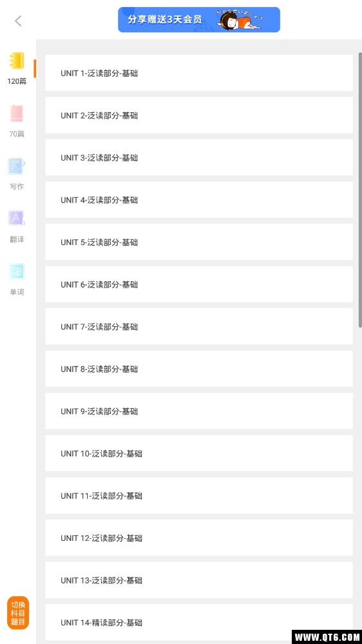Switch to the 120篇 sidebar tab label
This screenshot has width=362, height=644.
pyautogui.click(x=17, y=81)
